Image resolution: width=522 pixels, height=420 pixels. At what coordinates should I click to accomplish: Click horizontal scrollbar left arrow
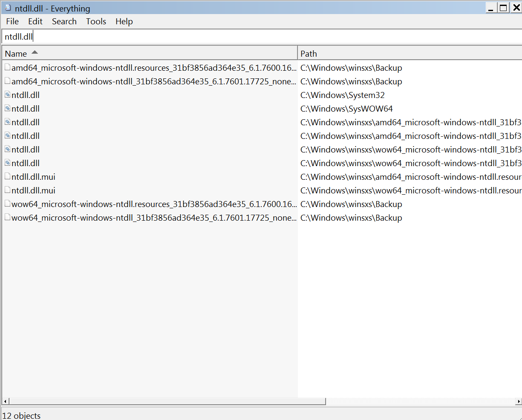click(6, 401)
